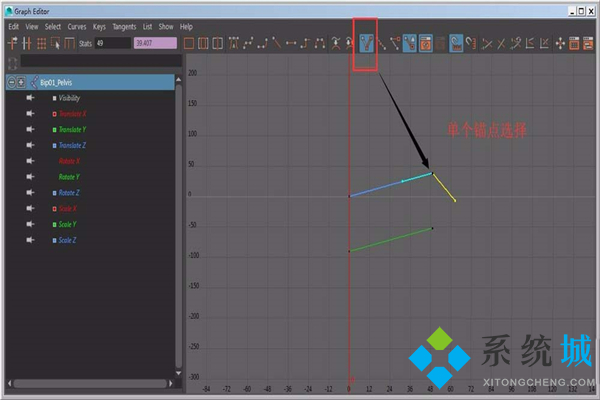Toggle Auto Load Graph Editor

(425, 43)
